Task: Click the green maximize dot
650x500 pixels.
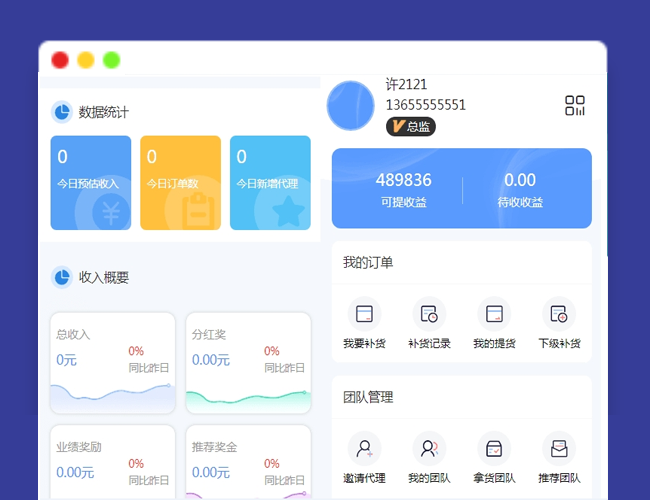Action: [x=112, y=60]
